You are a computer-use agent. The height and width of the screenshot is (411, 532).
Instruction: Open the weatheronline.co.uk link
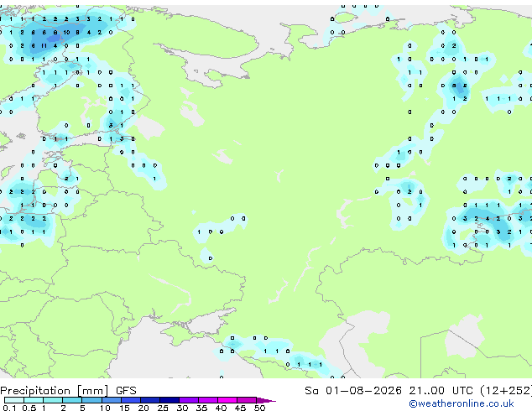(x=462, y=403)
